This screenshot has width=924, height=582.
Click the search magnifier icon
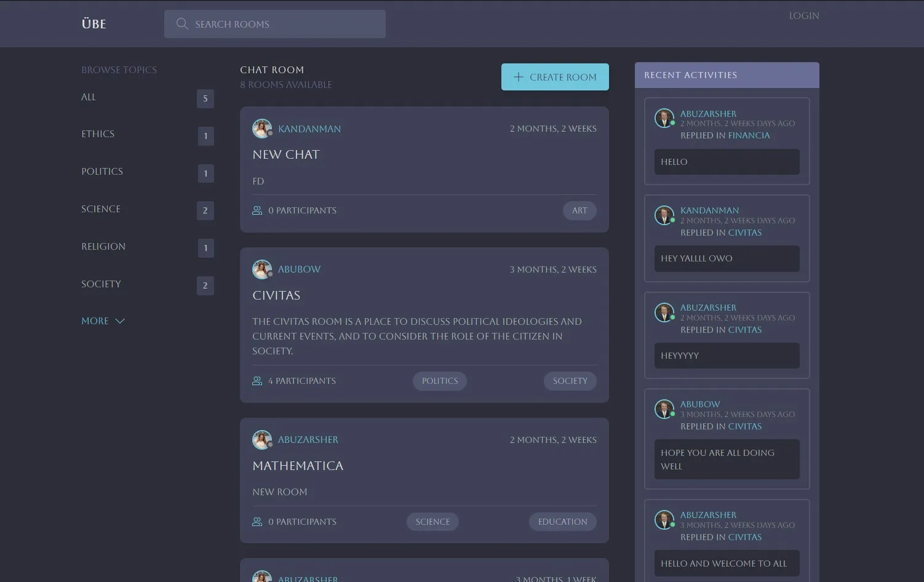click(182, 24)
